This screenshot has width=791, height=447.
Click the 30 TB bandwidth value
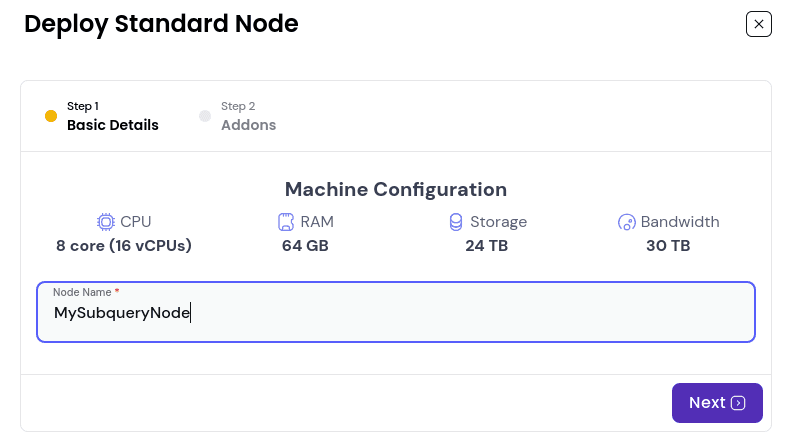(668, 246)
